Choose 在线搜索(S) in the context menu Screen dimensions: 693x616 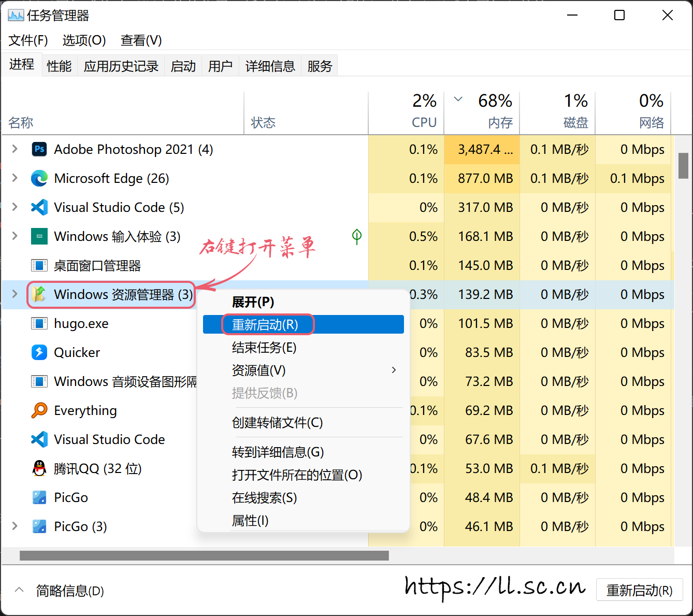click(304, 497)
